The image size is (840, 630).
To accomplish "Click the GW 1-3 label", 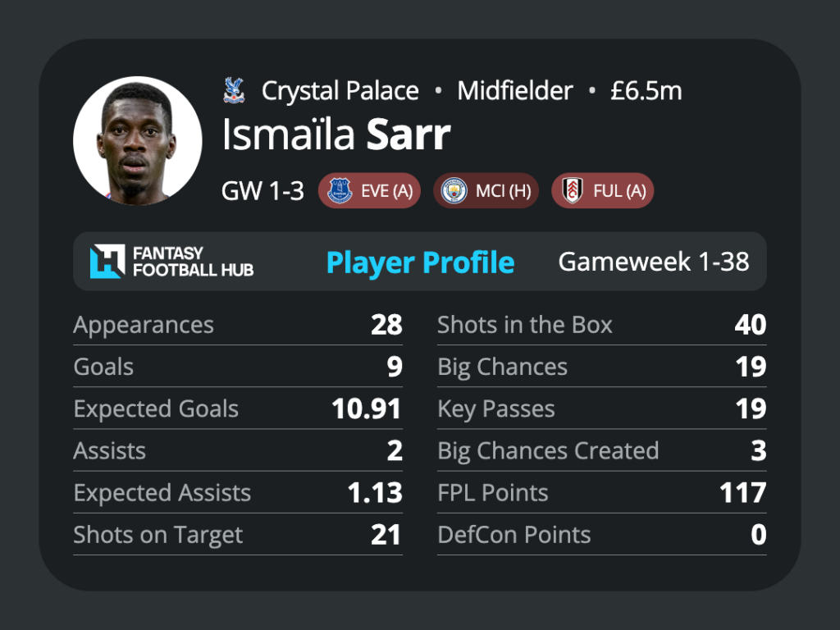I will pos(262,190).
